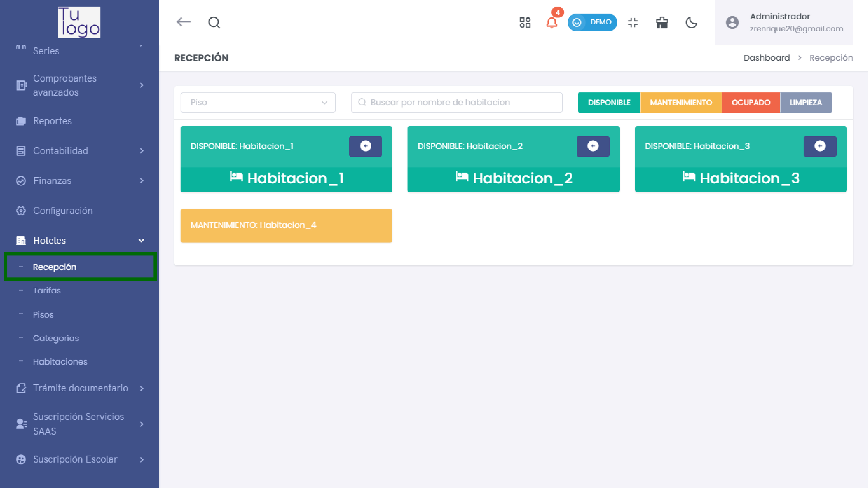Toggle dark mode with moon icon

point(691,23)
